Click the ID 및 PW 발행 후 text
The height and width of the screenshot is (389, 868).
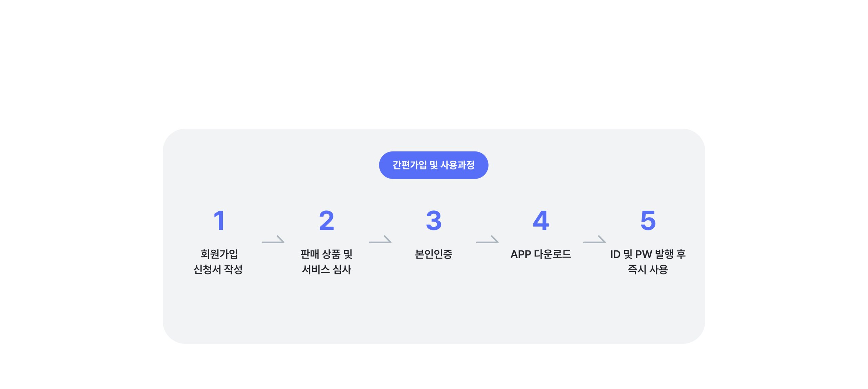click(648, 254)
